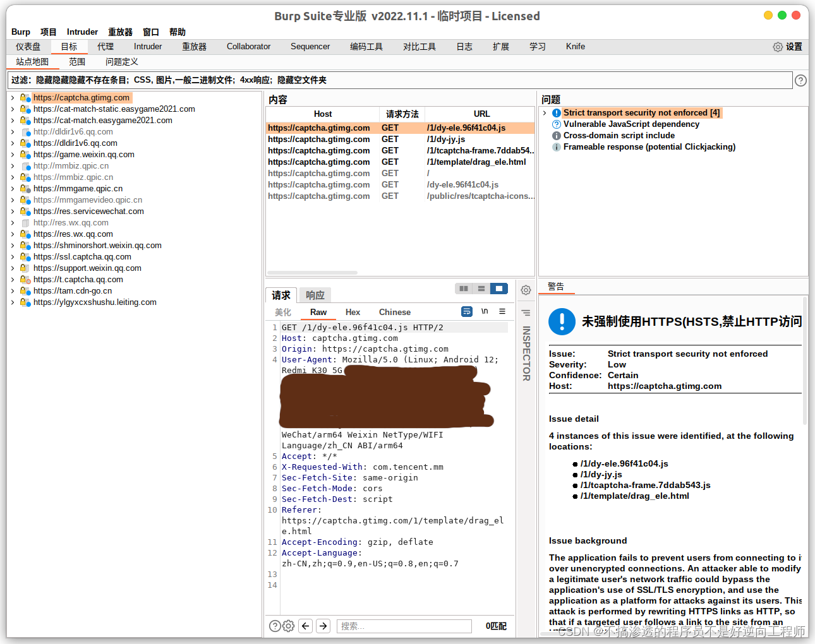The width and height of the screenshot is (815, 644).
Task: Click the support.weixin.qq.com site icon
Action: tap(24, 268)
